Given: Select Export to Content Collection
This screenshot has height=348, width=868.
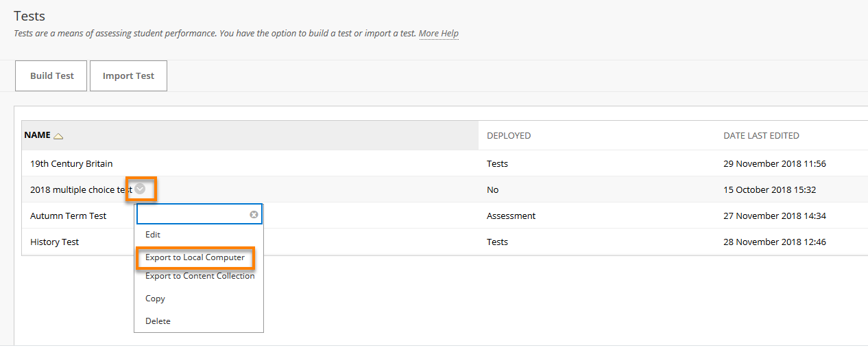Looking at the screenshot, I should click(x=200, y=276).
